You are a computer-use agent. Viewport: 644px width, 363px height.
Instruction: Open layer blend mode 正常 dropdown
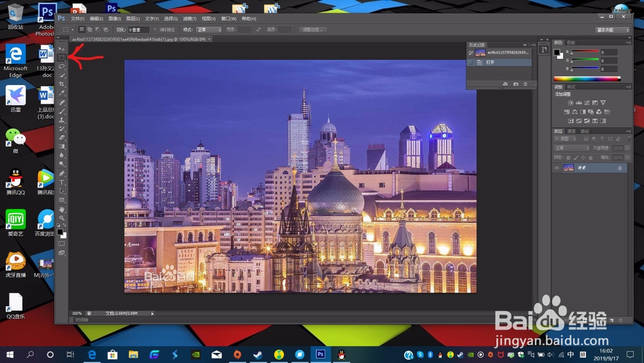coord(571,148)
